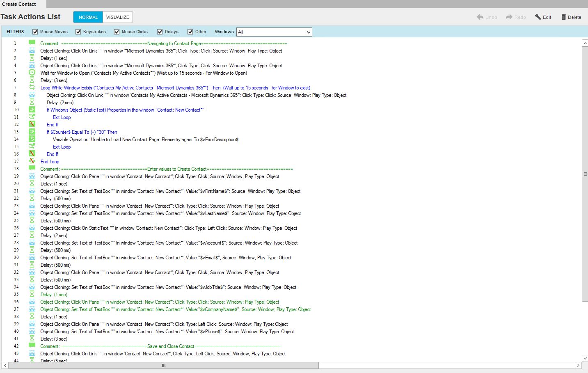588x373 pixels.
Task: Click the loop icon on line 7
Action: [32, 87]
